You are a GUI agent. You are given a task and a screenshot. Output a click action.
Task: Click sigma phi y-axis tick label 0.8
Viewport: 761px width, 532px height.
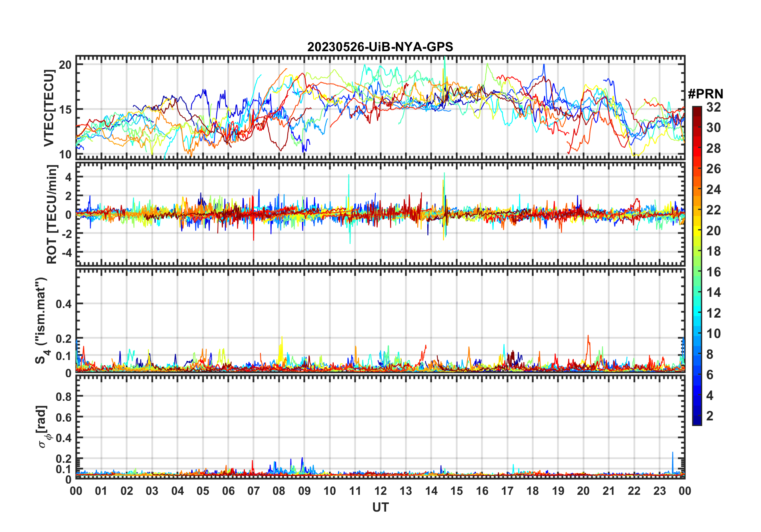click(64, 396)
